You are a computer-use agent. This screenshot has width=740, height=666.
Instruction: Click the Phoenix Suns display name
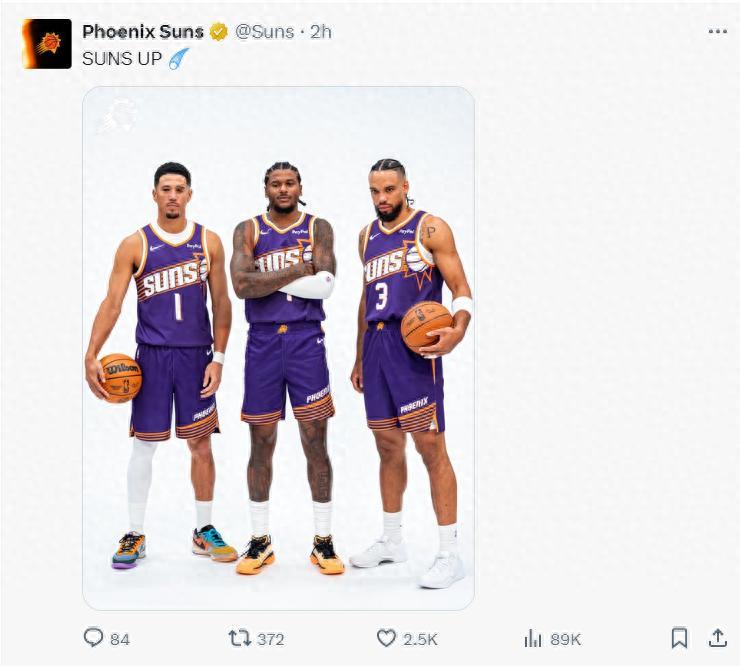(x=143, y=31)
